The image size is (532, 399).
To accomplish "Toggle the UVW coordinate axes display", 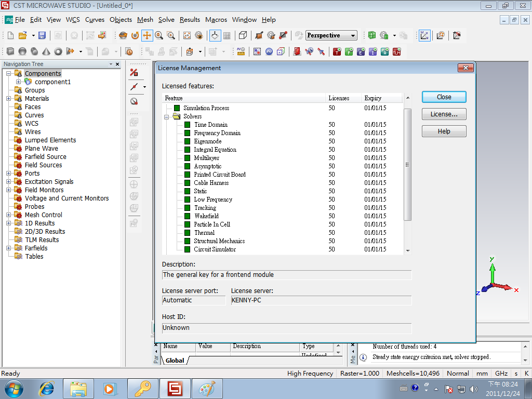I will (424, 35).
